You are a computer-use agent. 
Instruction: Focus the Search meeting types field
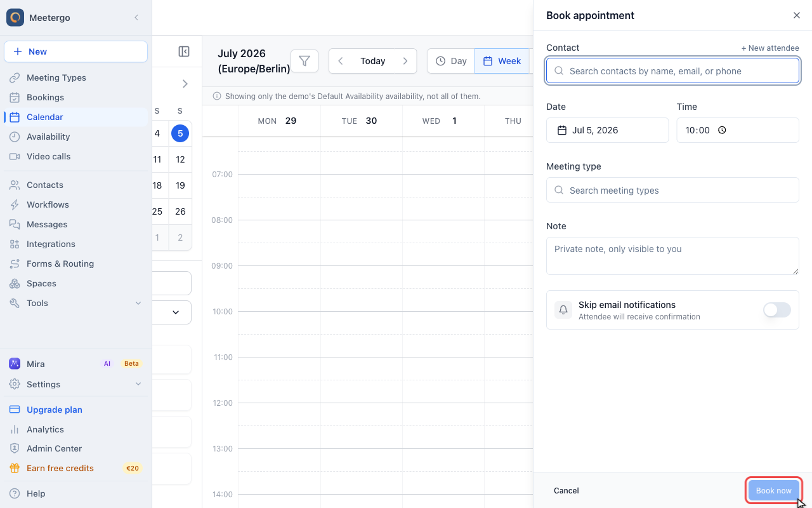[x=672, y=190]
